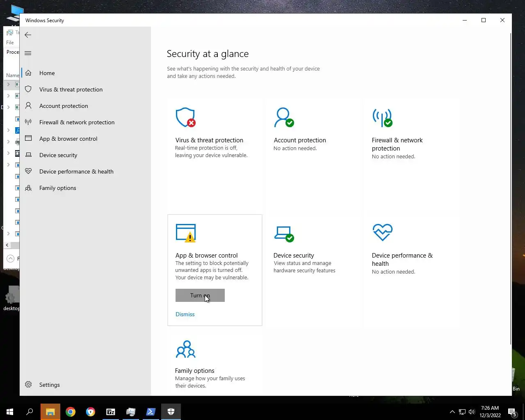Screen dimensions: 525x420
Task: Open the Virus & threat protection shield tile icon
Action: point(185,118)
